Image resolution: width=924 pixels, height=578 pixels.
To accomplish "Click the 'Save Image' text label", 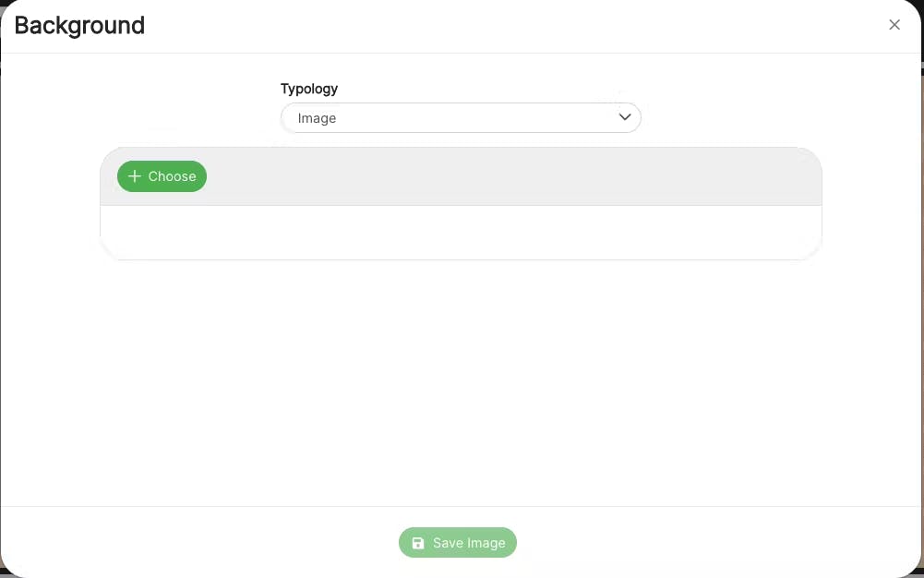I will [x=469, y=543].
